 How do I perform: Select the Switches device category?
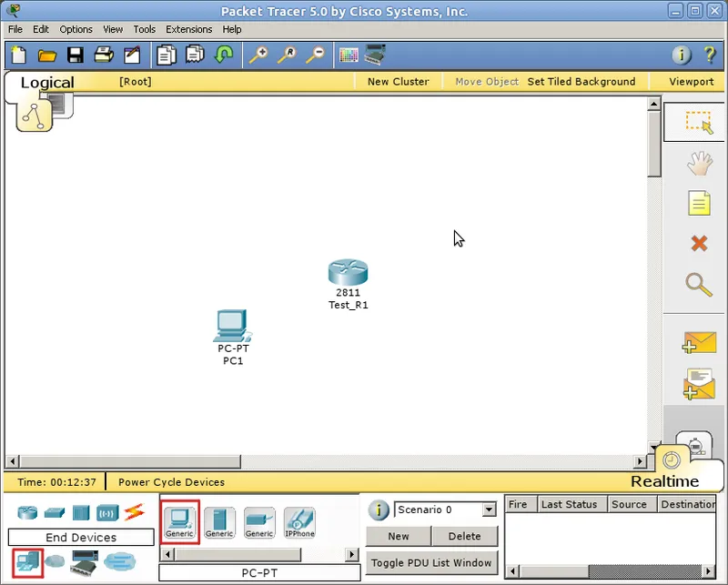tap(55, 512)
